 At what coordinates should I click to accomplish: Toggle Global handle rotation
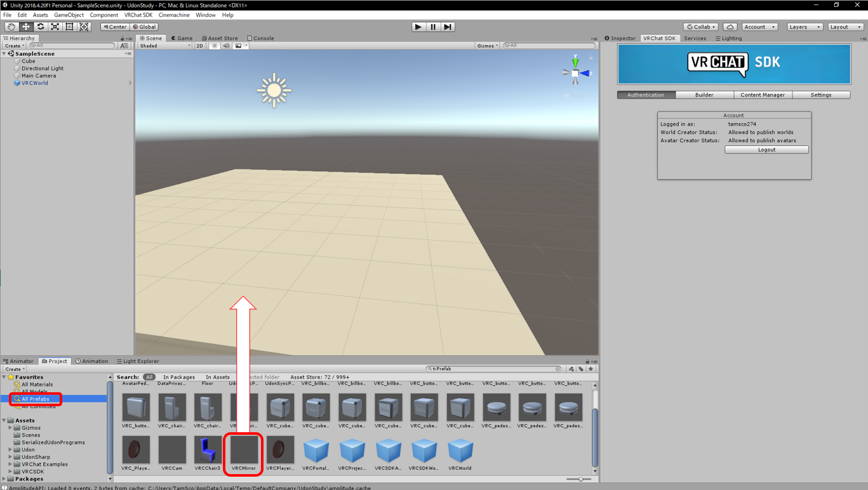tap(145, 27)
